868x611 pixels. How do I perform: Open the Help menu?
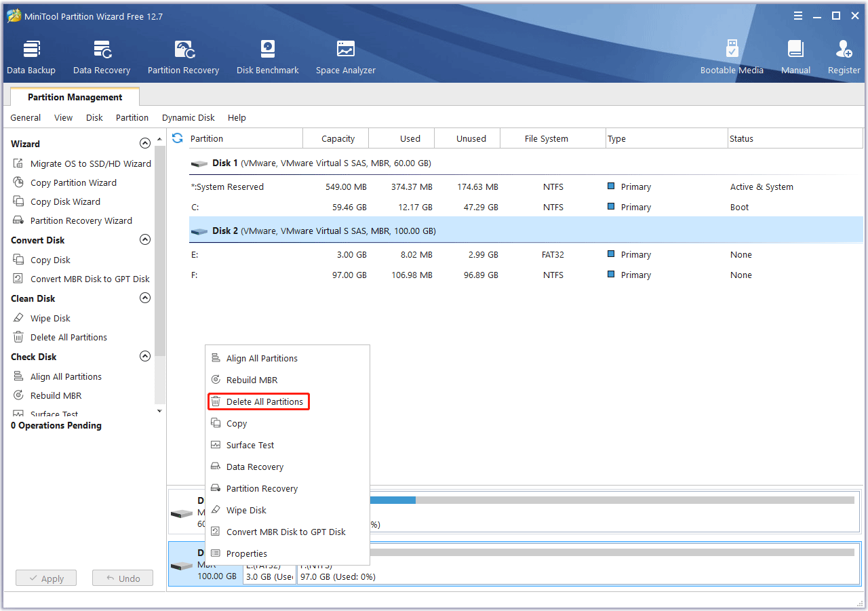(237, 117)
